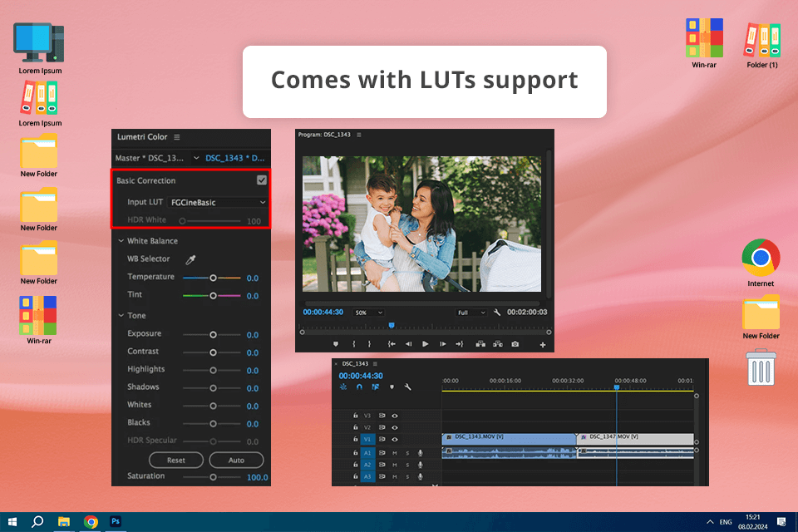The width and height of the screenshot is (798, 532).
Task: Toggle sync lock on the V2 track
Action: (382, 427)
